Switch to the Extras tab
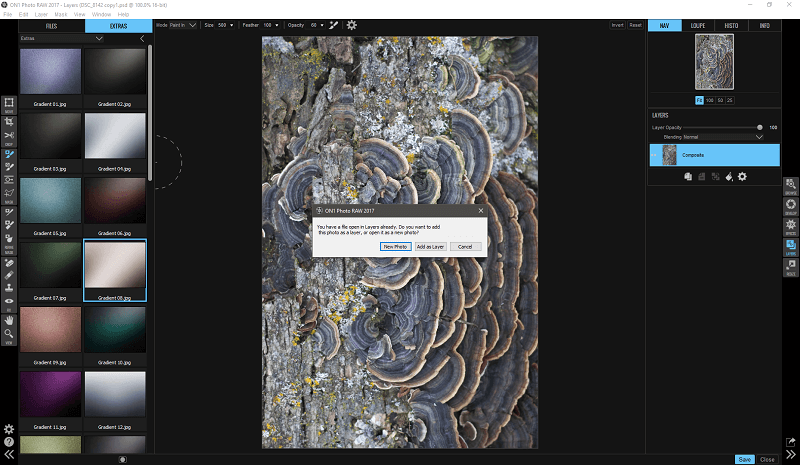Screen dimensions: 800x465 pyautogui.click(x=118, y=26)
